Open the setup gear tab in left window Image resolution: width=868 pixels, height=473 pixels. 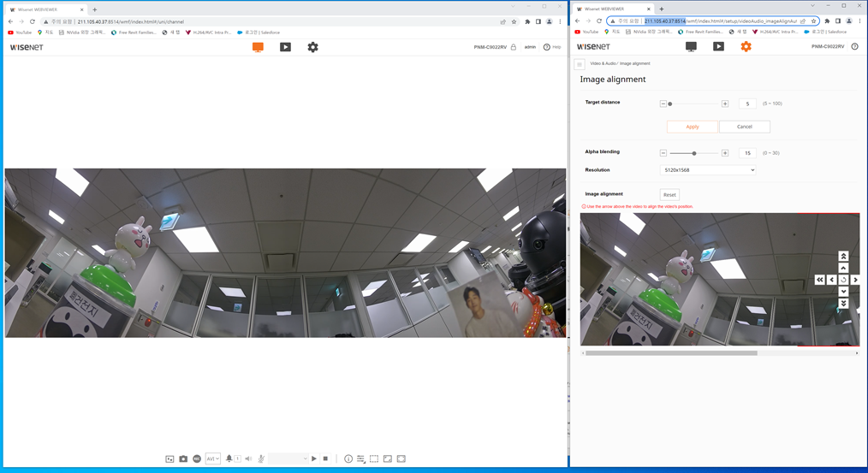(x=312, y=47)
